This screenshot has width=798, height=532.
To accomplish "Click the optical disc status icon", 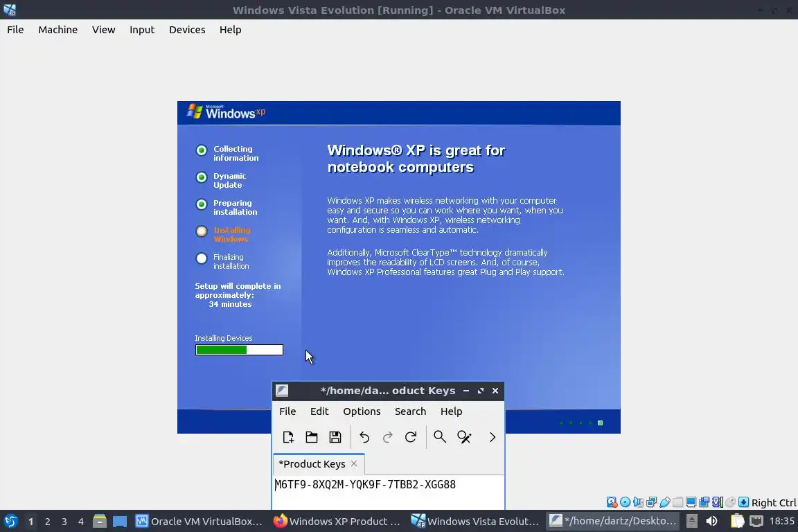I will pos(625,502).
